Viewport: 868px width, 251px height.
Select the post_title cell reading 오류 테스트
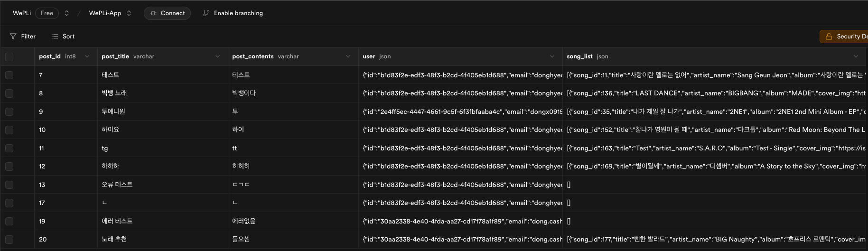(x=117, y=185)
